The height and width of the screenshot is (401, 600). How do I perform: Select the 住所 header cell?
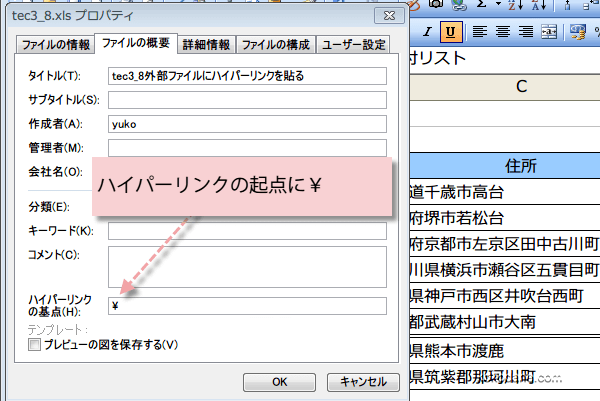[x=505, y=166]
